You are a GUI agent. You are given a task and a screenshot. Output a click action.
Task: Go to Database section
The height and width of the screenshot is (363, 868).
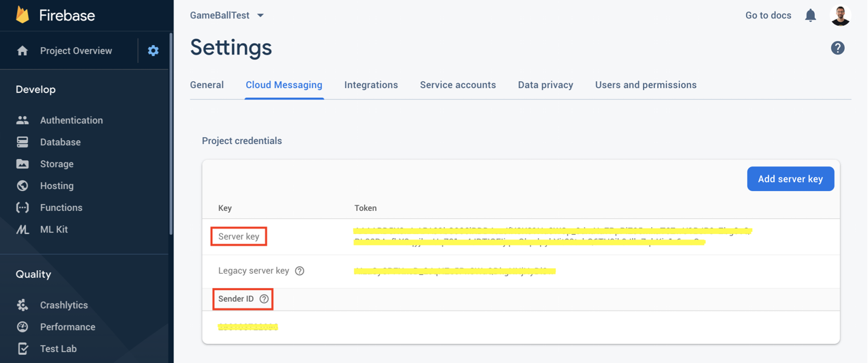point(60,142)
